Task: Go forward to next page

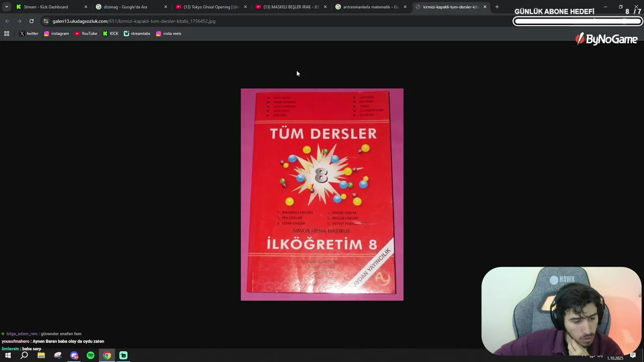Action: (19, 21)
